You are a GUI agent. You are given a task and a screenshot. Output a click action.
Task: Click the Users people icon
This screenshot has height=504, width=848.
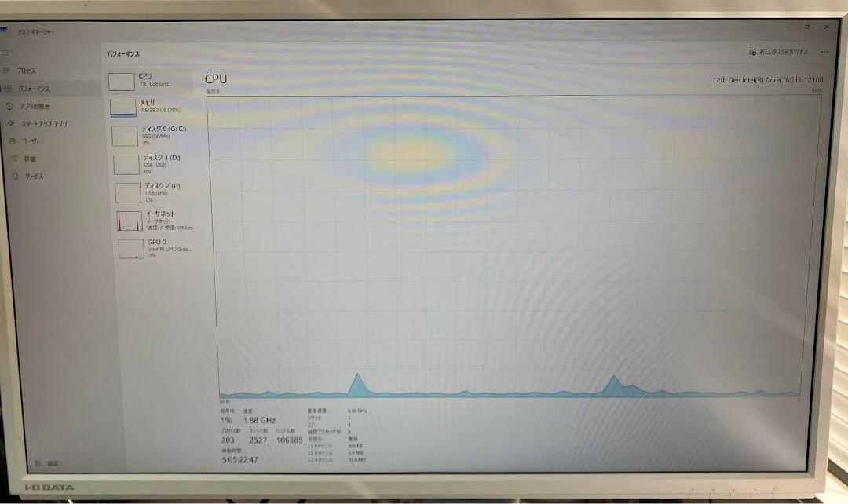tap(13, 141)
